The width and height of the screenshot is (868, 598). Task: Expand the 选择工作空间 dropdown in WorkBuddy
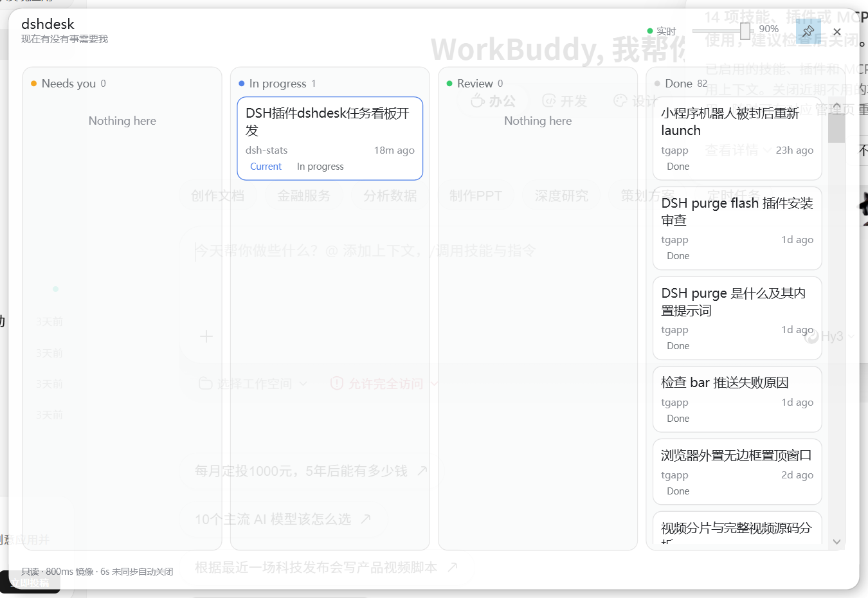253,384
